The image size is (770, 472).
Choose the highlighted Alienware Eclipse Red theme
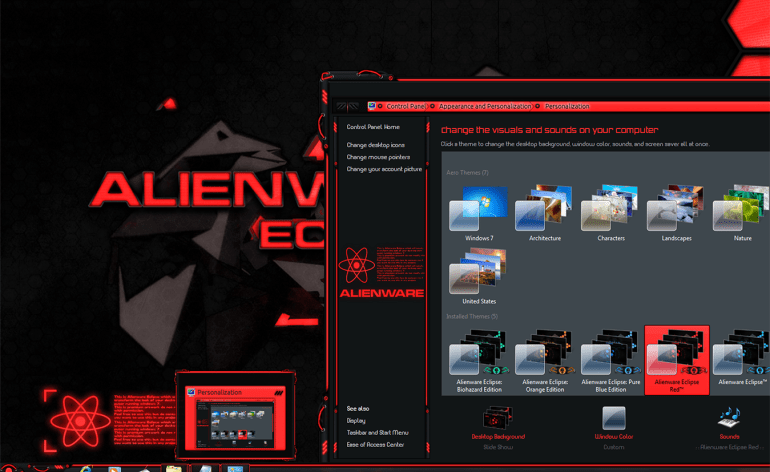(x=677, y=360)
